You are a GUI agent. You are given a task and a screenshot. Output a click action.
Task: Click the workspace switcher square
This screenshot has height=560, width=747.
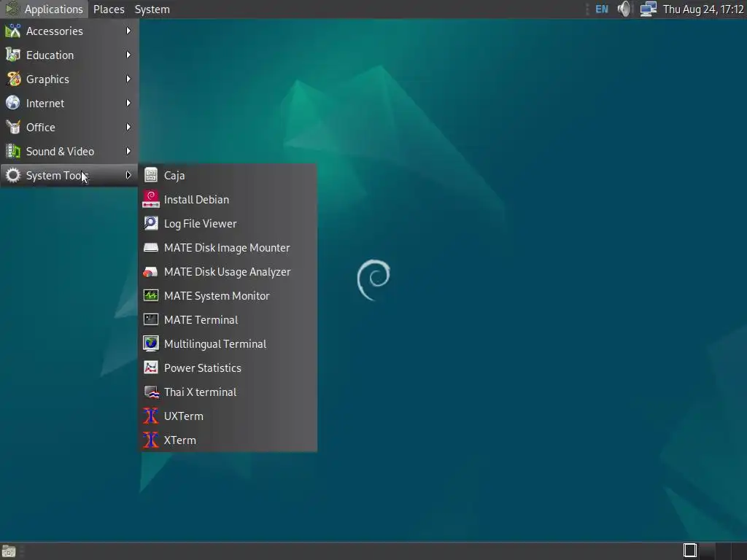click(x=690, y=551)
